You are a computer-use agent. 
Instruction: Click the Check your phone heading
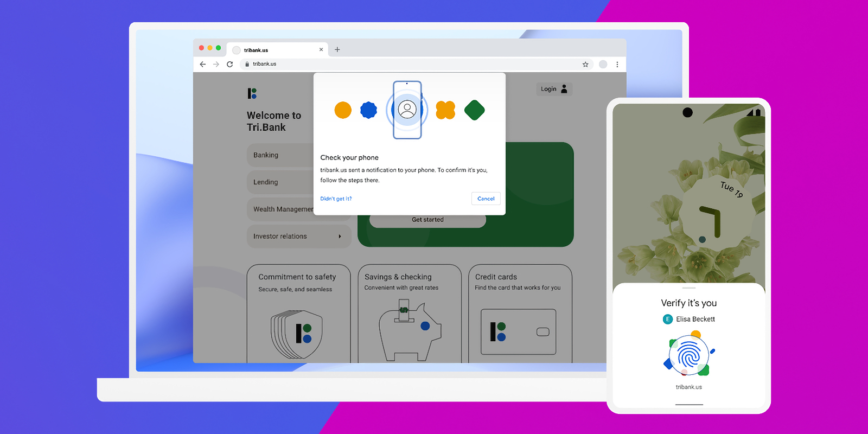coord(349,158)
